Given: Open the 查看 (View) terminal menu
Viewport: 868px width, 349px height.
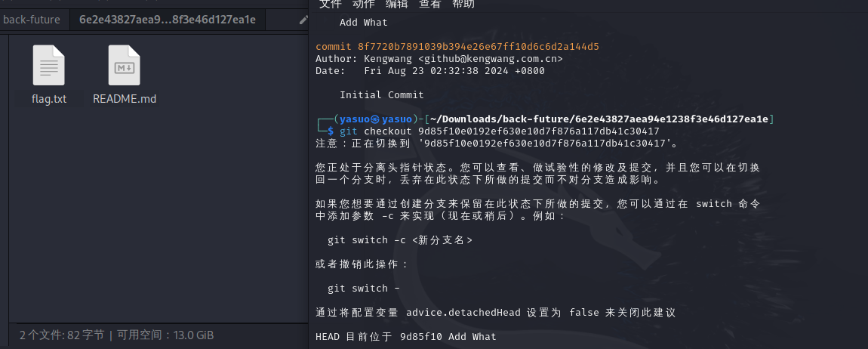Looking at the screenshot, I should click(x=430, y=5).
